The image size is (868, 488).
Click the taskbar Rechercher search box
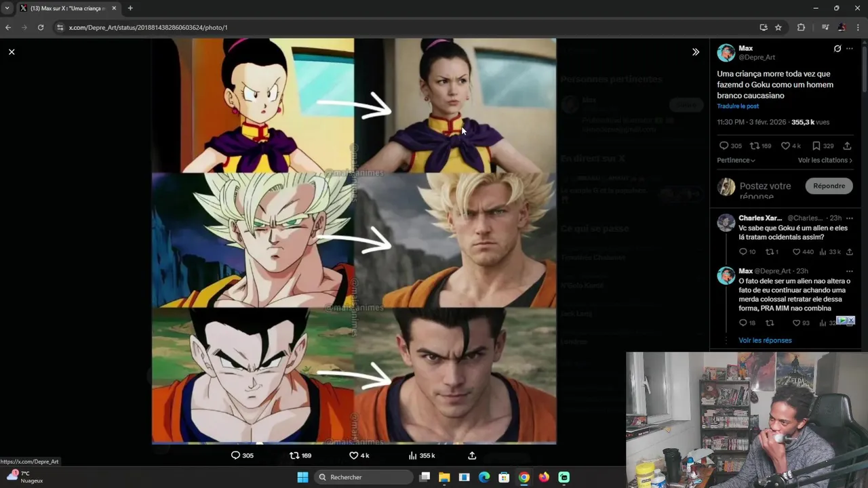coord(365,477)
